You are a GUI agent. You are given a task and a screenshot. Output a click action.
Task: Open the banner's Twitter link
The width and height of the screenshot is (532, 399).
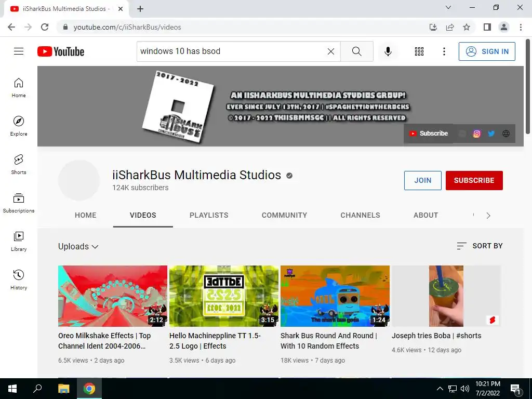(x=491, y=134)
